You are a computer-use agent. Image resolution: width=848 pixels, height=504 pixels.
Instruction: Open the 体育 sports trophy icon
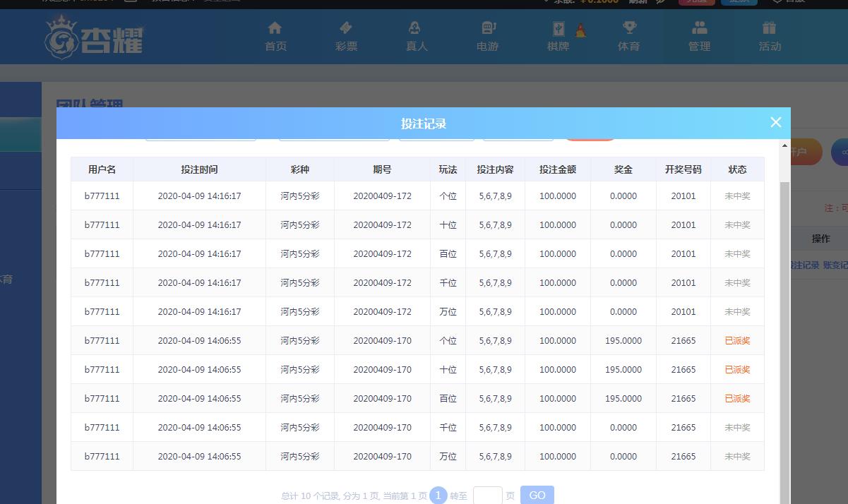click(x=628, y=28)
